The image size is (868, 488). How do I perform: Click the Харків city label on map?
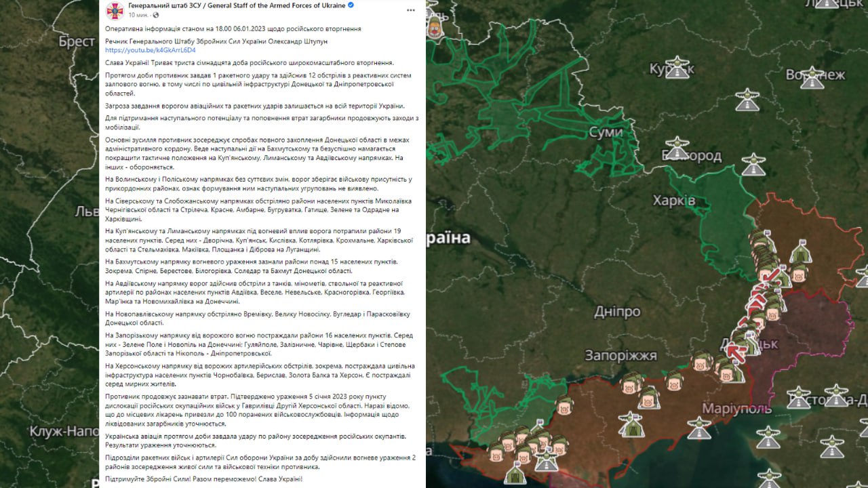point(673,201)
